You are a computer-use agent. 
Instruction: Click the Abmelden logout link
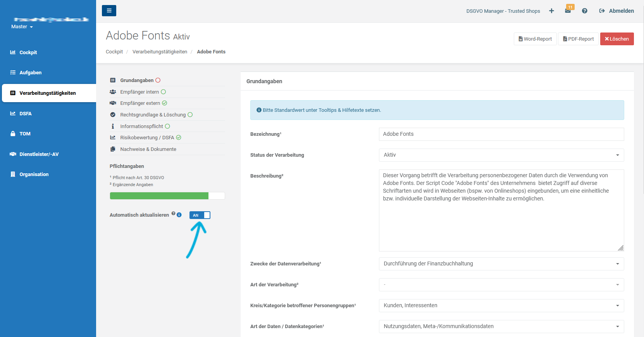click(616, 11)
